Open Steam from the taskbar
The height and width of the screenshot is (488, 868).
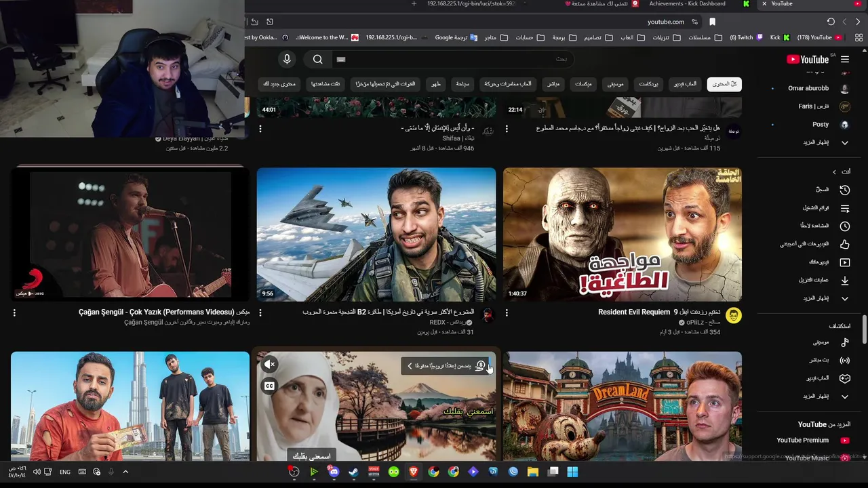(x=353, y=472)
